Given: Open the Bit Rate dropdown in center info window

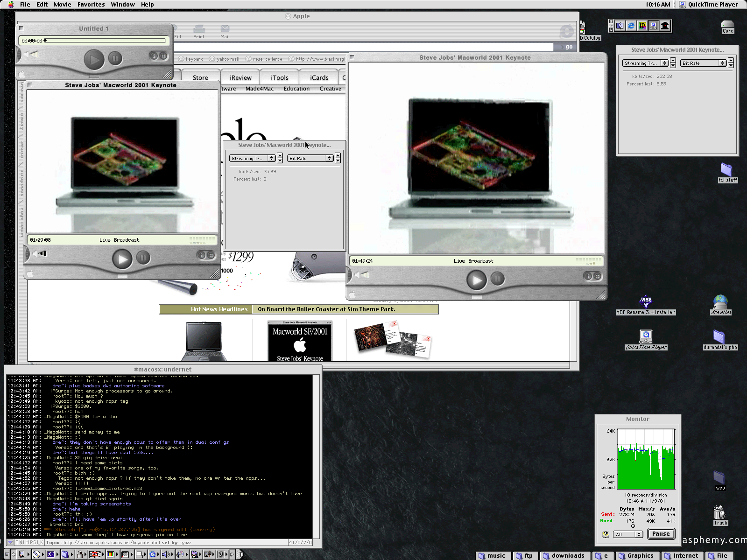Looking at the screenshot, I should 310,159.
